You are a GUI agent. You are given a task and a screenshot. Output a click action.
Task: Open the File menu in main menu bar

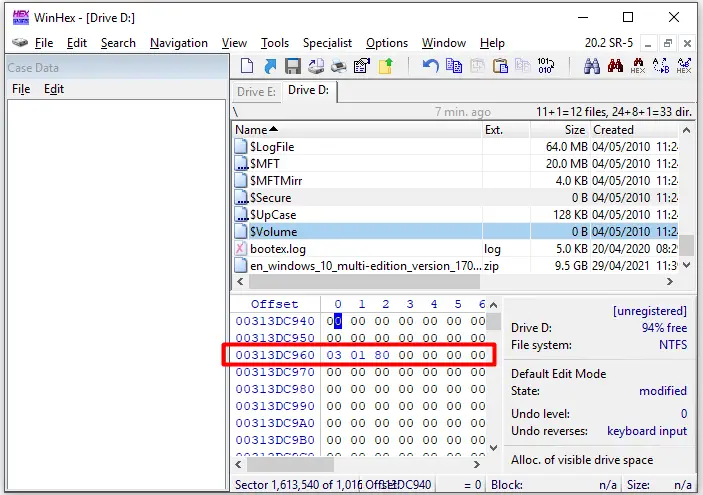click(x=44, y=43)
